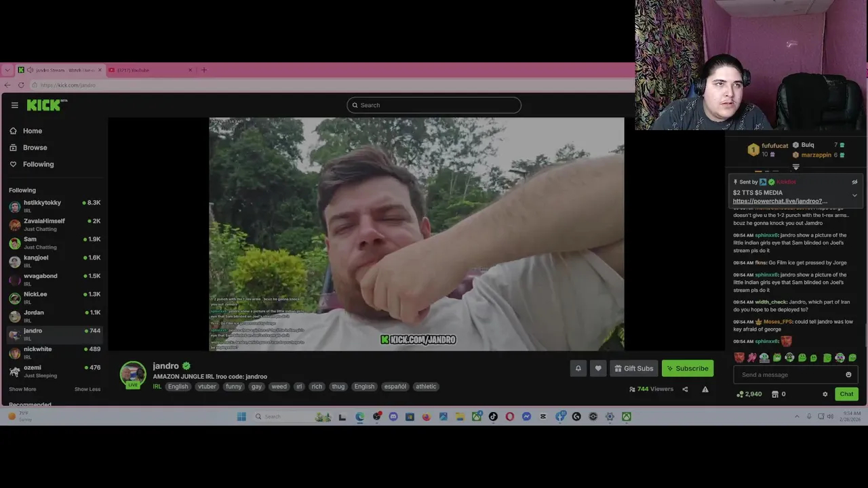Click the jandro channel name
This screenshot has height=488, width=868.
[165, 366]
